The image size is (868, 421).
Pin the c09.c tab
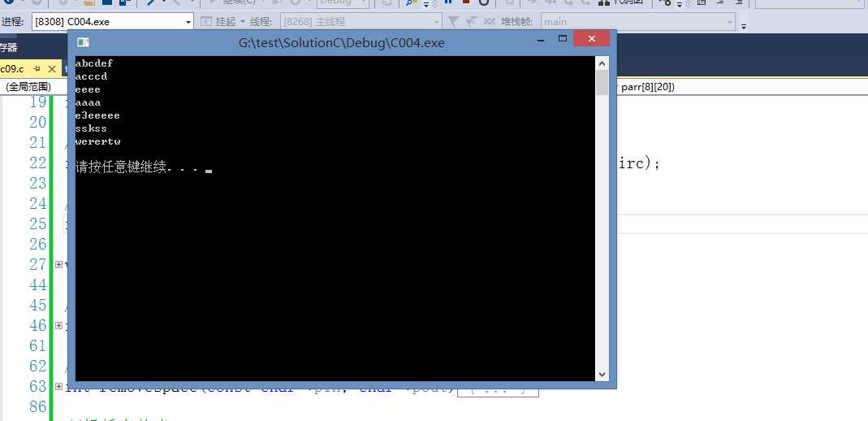tap(37, 69)
